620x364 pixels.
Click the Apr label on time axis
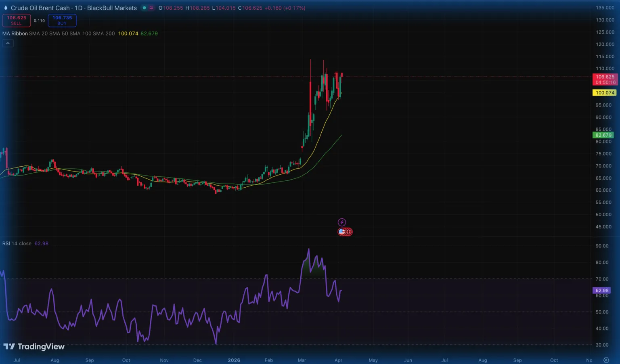338,360
